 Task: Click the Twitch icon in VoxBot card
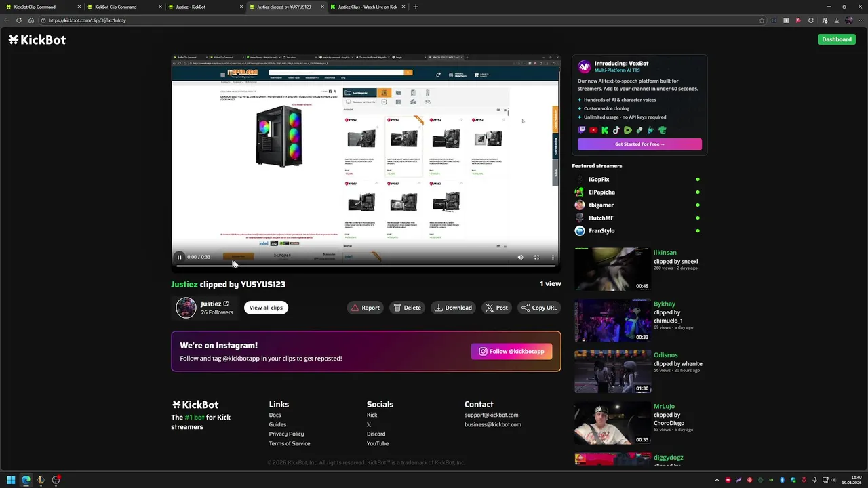582,130
